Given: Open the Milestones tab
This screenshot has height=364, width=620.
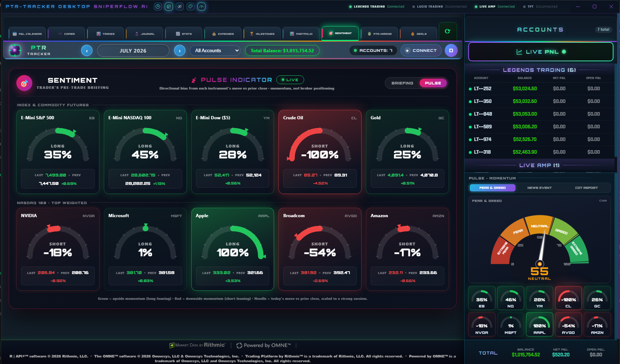Looking at the screenshot, I should click(262, 34).
